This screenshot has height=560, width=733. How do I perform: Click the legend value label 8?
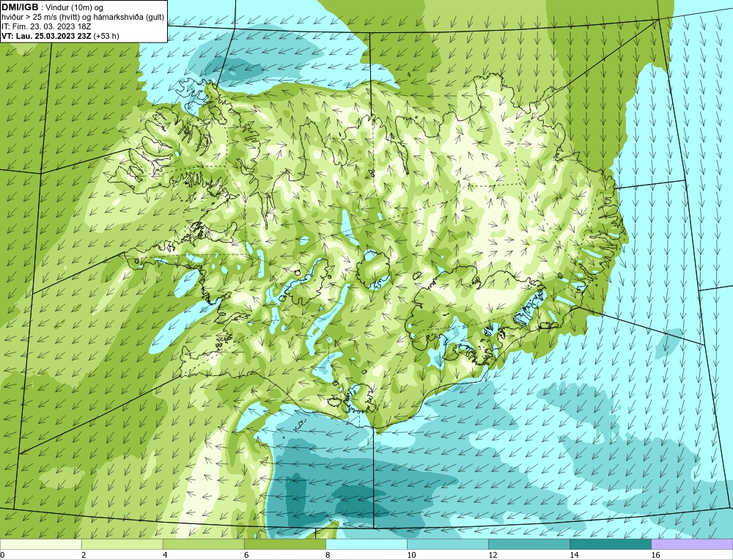328,555
